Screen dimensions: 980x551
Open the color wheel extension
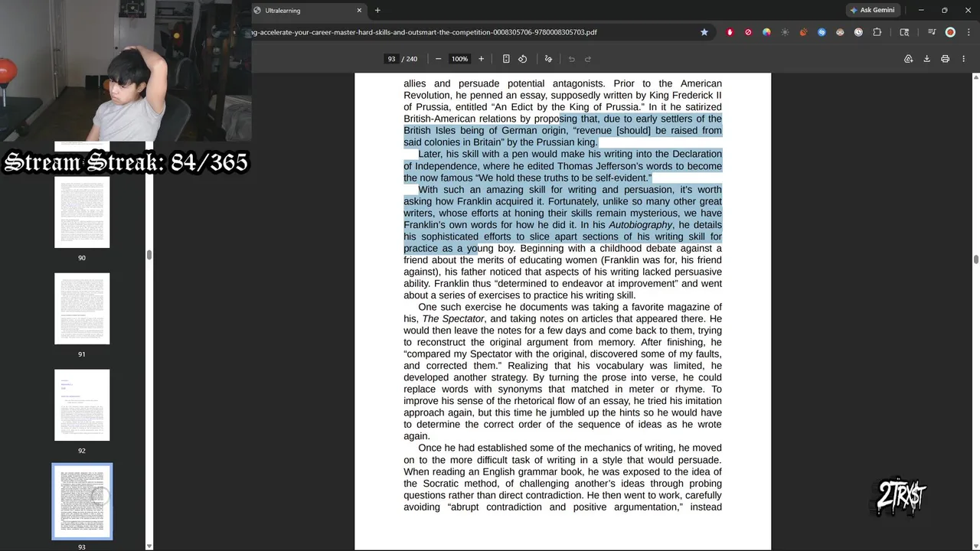click(766, 32)
